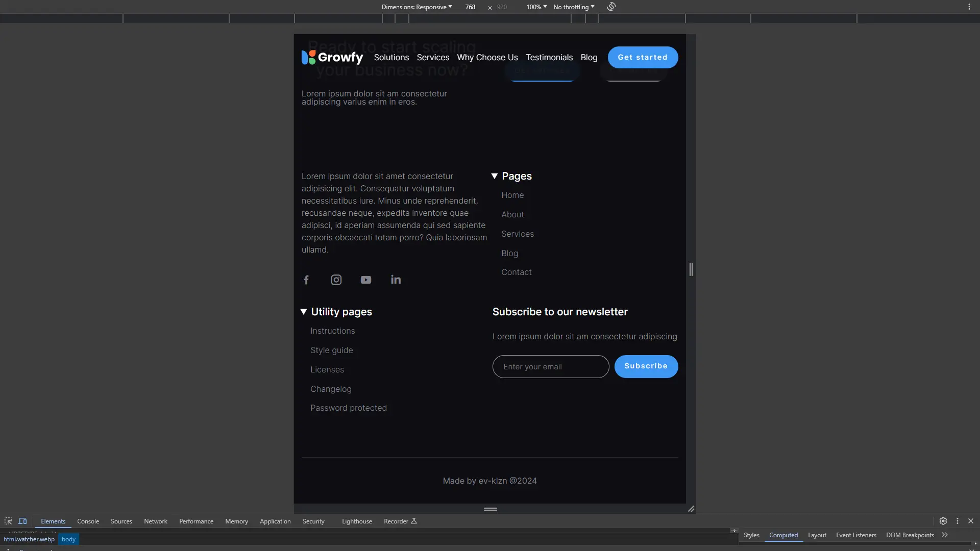Click the email input field

click(x=551, y=366)
